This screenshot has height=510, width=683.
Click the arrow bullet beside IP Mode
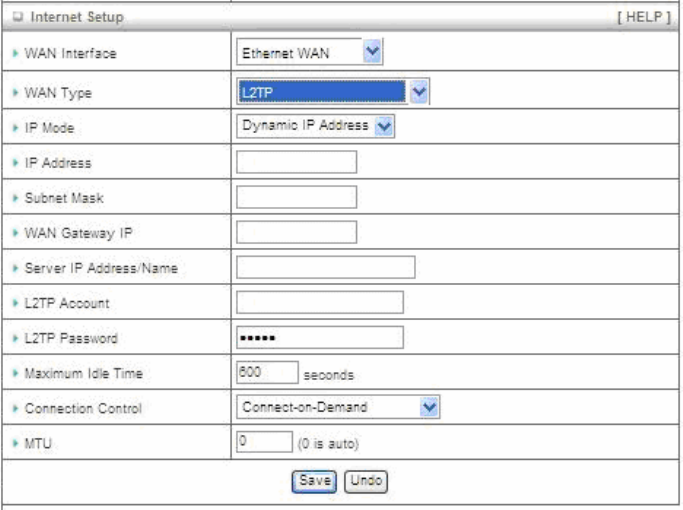(16, 128)
